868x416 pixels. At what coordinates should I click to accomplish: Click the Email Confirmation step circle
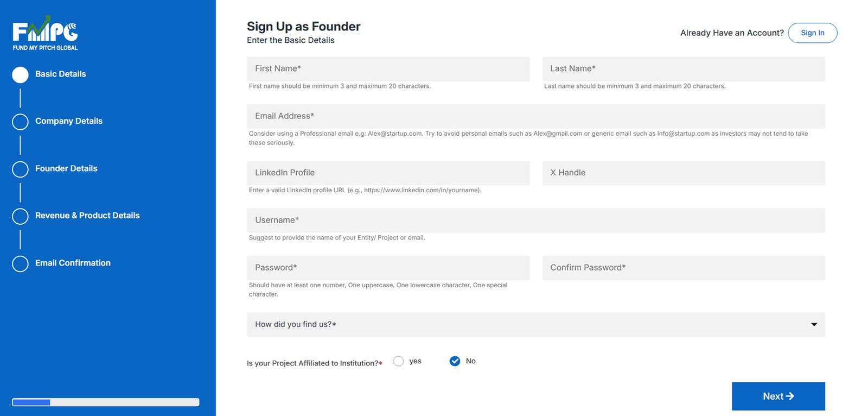(20, 263)
